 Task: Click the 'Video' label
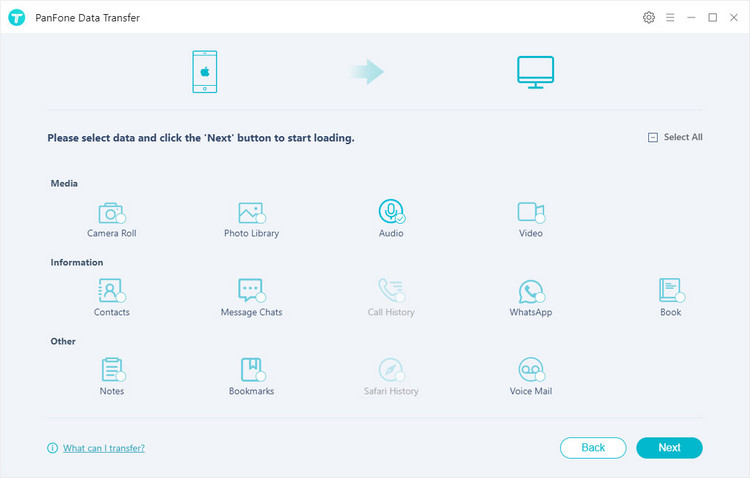531,233
